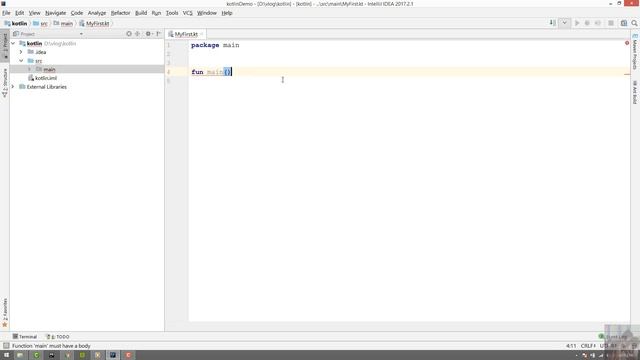Image resolution: width=640 pixels, height=360 pixels.
Task: Open the Event Log tool window
Action: [x=613, y=337]
